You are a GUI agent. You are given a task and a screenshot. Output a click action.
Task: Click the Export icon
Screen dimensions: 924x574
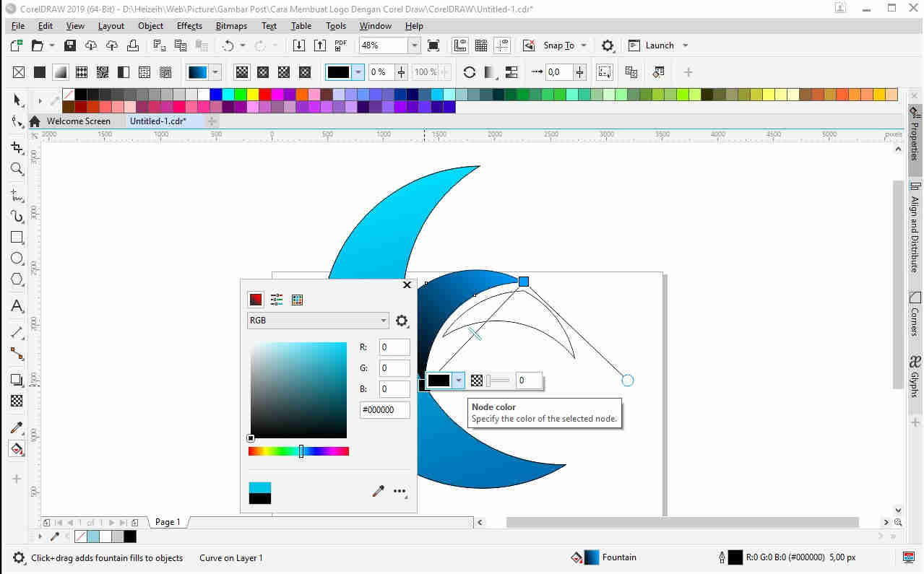320,45
